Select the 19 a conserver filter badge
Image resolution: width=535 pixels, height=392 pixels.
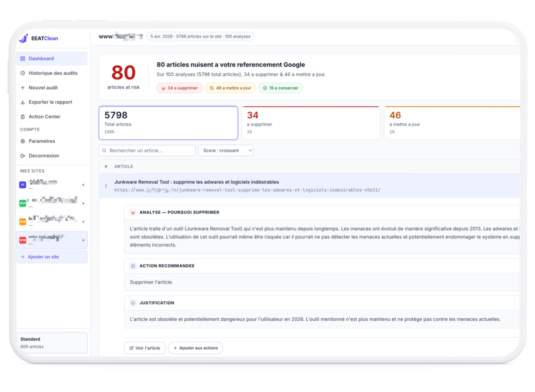(x=280, y=88)
